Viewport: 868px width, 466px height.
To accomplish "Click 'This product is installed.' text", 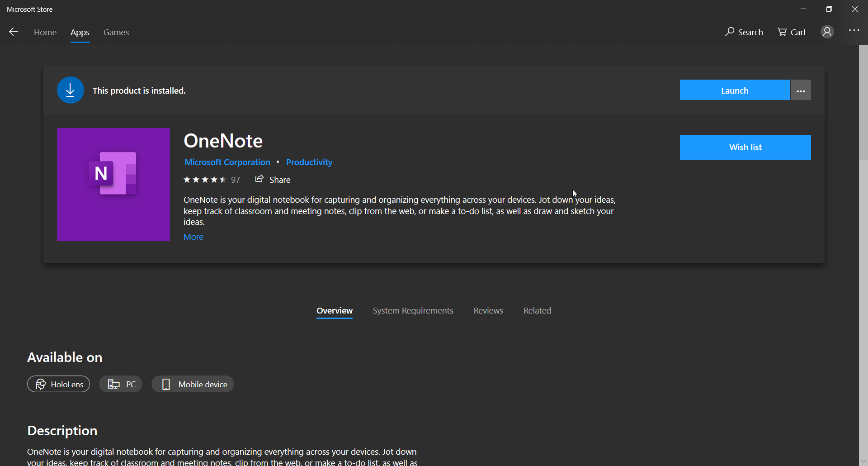I will (x=139, y=90).
